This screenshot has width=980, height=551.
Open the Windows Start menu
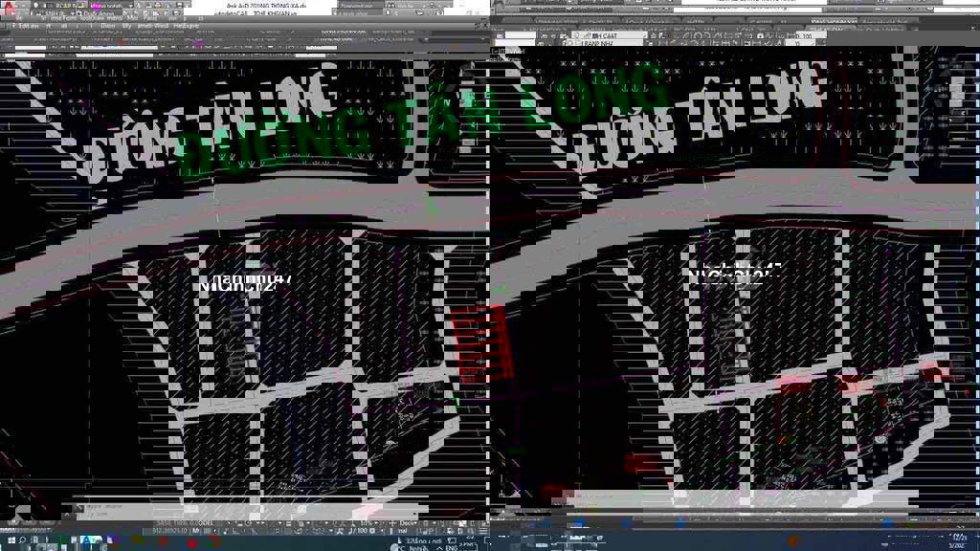click(7, 541)
